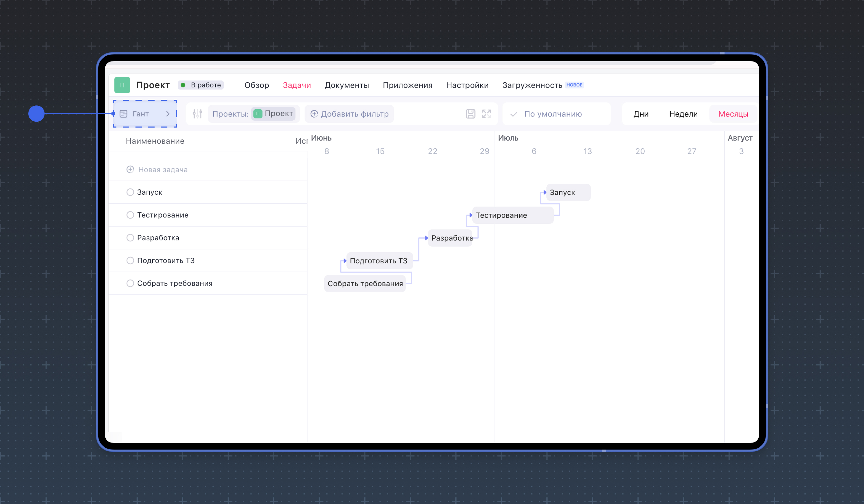Open the Настройки tab

(x=467, y=85)
